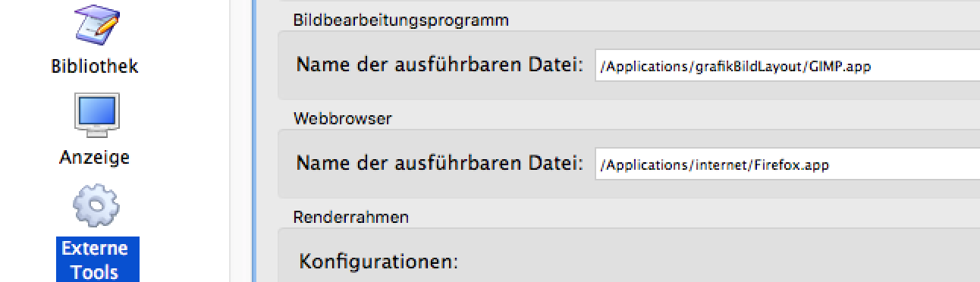Click the Bildbearbeitungsprogramm section heading
Image resolution: width=980 pixels, height=282 pixels.
pos(400,20)
